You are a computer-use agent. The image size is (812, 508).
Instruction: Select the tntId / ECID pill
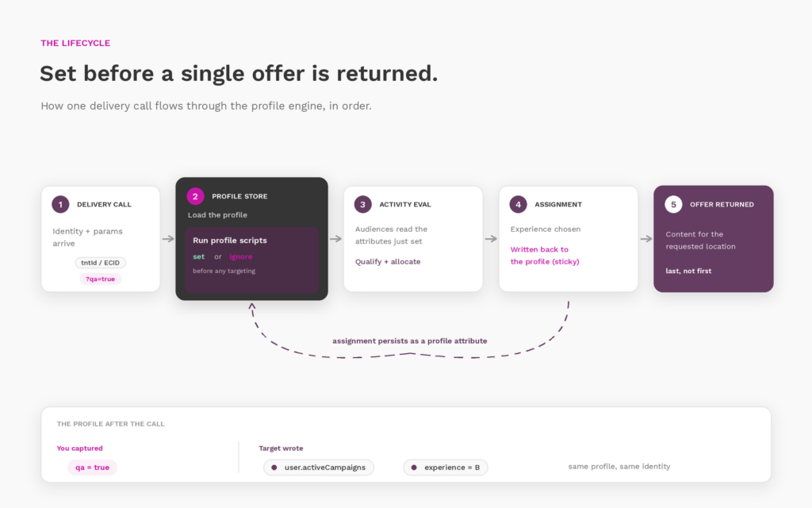coord(101,263)
